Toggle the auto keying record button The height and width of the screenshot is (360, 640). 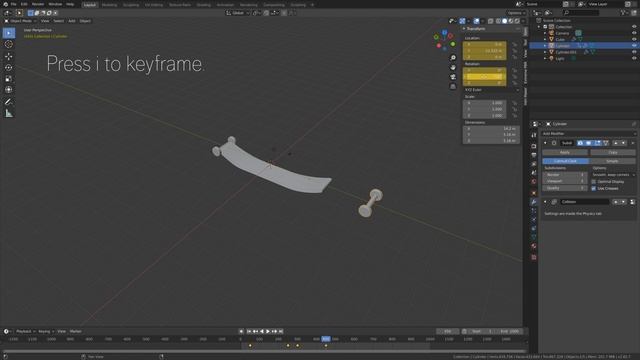241,331
